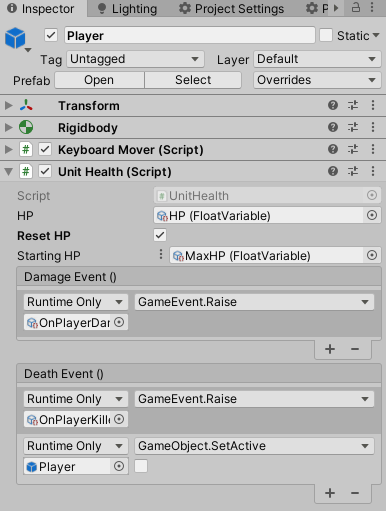Click the Transform component icon

[x=26, y=105]
